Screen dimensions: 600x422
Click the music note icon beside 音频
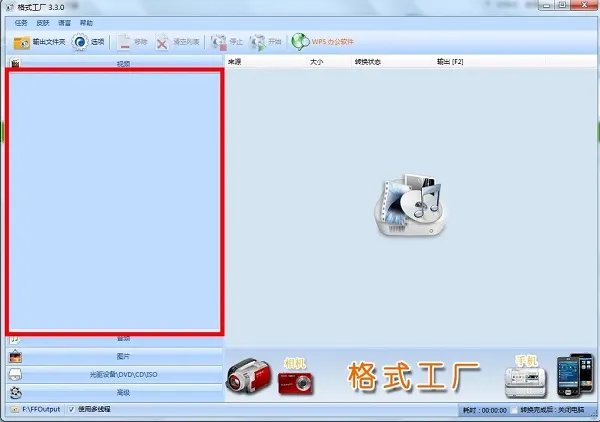[x=15, y=339]
